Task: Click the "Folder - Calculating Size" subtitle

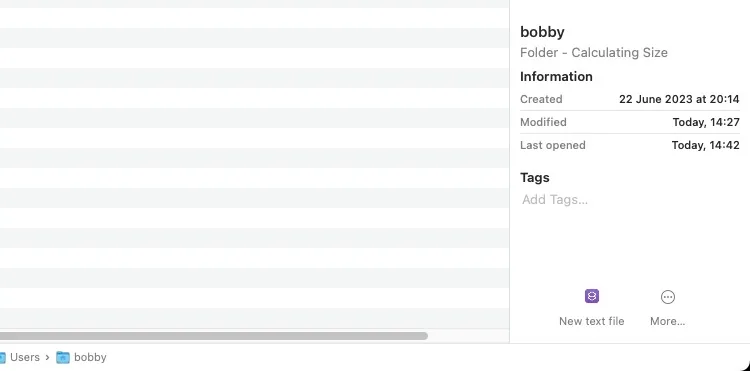Action: point(594,53)
